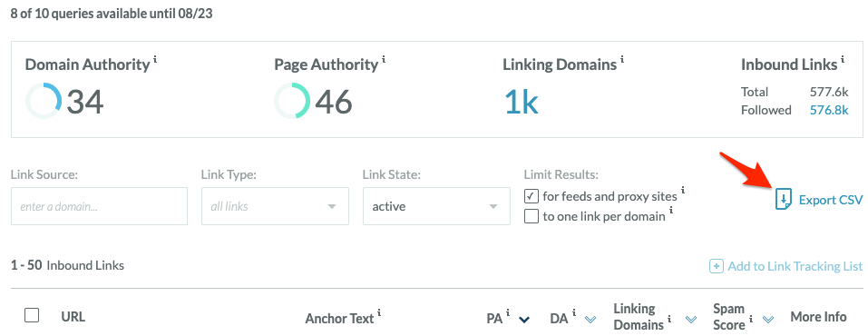868x336 pixels.
Task: Click the plus icon for Link Tracking List
Action: (717, 266)
